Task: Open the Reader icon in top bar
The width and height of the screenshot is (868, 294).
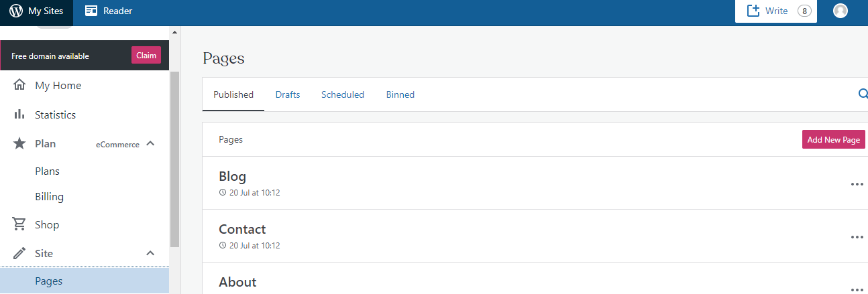Action: point(91,11)
